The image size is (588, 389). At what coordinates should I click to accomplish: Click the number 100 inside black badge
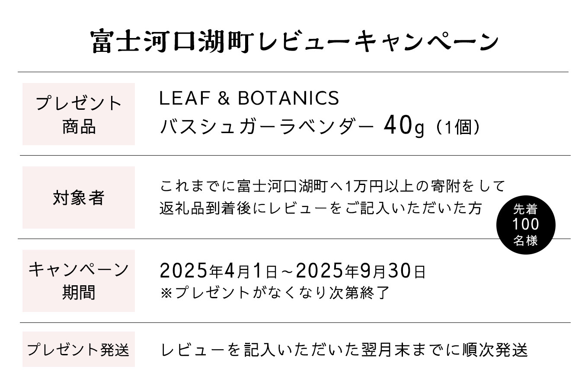[x=526, y=224]
